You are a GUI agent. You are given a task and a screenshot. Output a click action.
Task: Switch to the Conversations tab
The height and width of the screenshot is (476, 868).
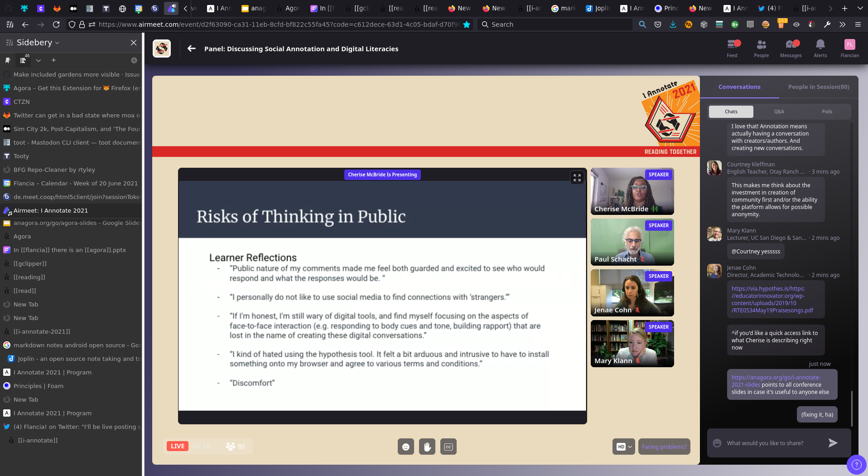pos(739,87)
